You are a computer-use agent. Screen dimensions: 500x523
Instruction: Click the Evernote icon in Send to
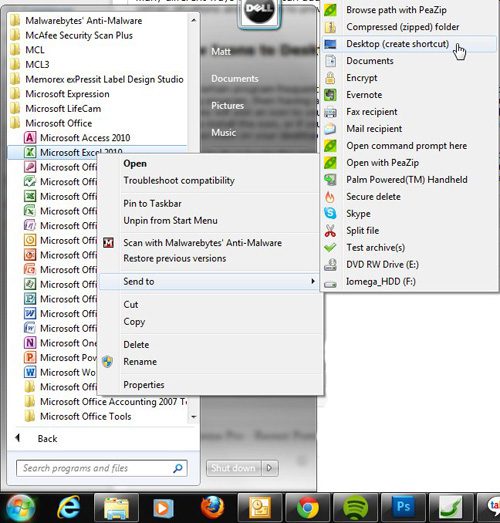tap(330, 95)
